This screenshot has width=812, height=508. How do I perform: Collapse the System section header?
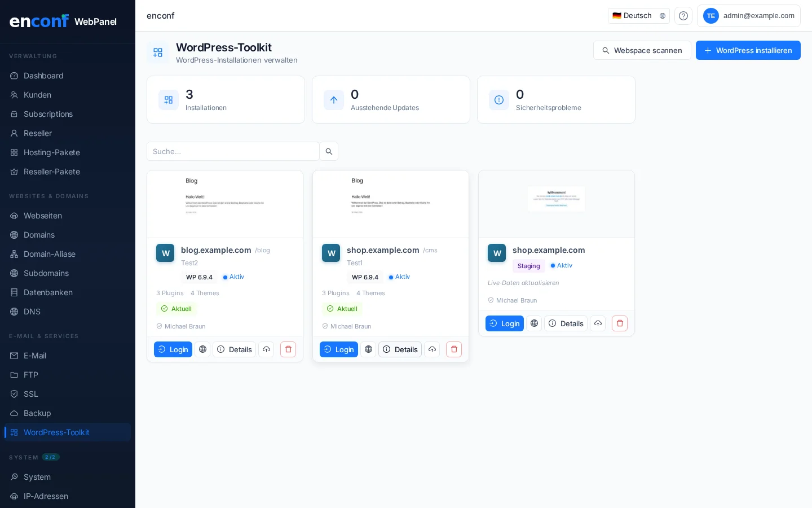pos(35,457)
